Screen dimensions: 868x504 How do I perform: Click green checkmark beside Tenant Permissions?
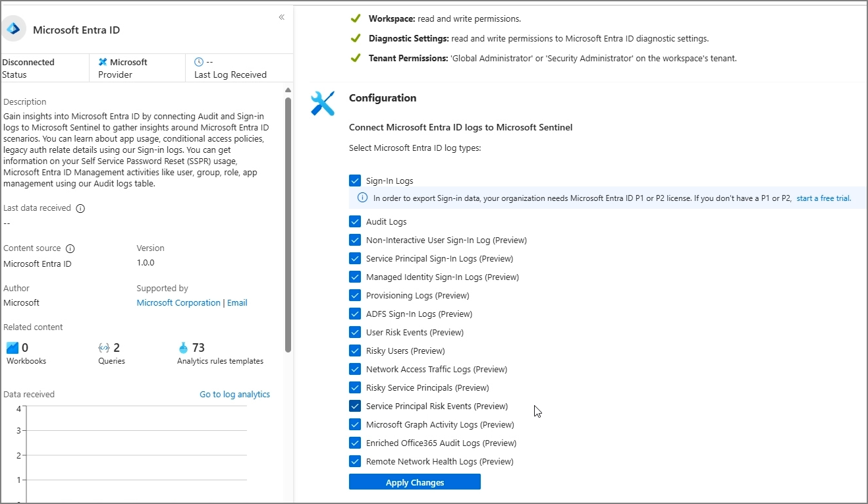click(x=356, y=58)
